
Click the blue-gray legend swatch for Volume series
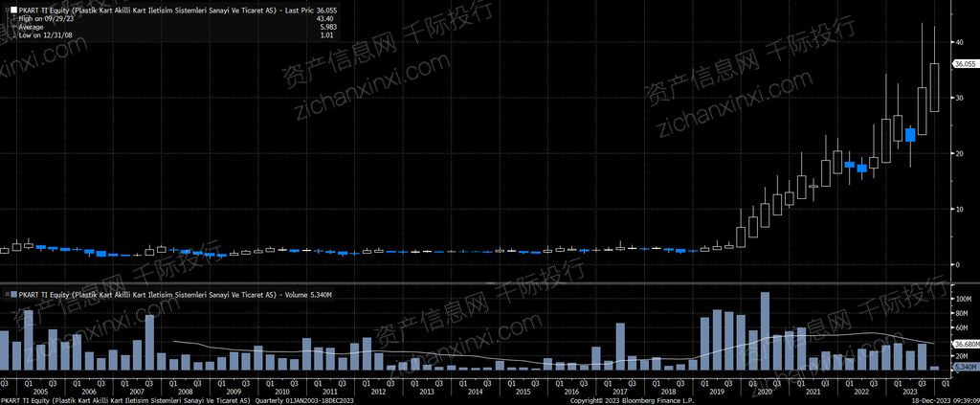tap(13, 294)
